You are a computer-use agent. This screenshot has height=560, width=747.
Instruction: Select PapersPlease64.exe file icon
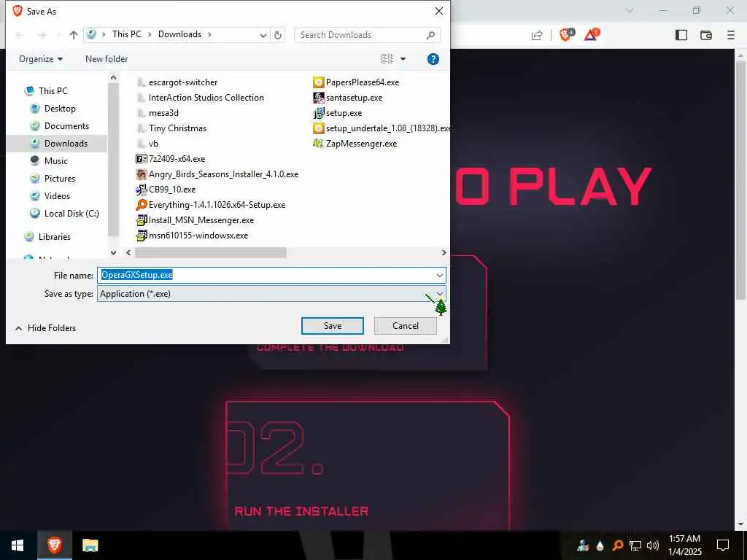click(318, 82)
